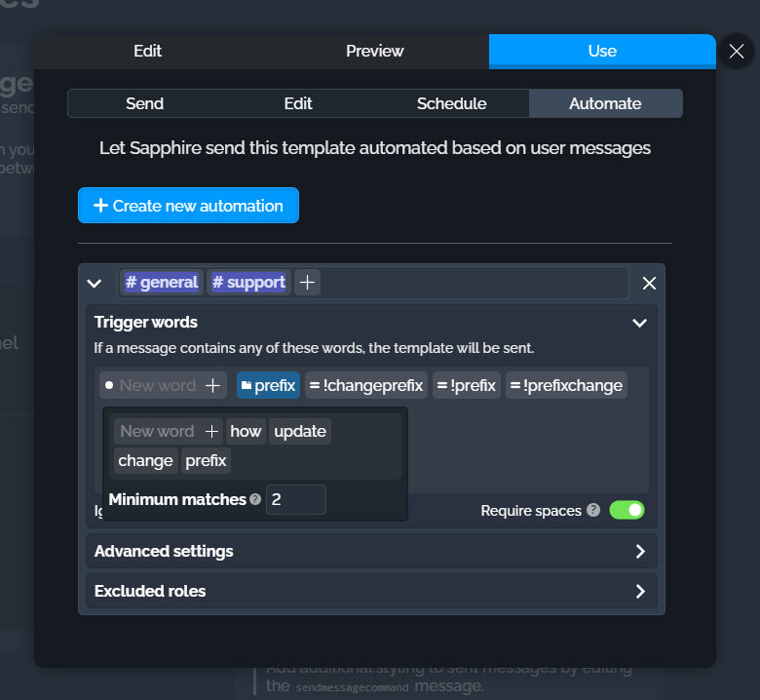Focus the group's New word input

(158, 431)
